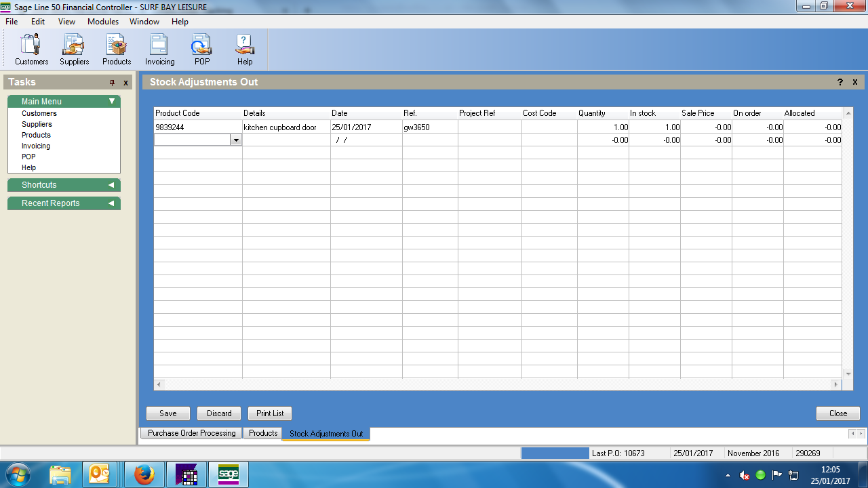Click the Help toolbar icon
Viewport: 868px width, 488px height.
click(x=245, y=49)
